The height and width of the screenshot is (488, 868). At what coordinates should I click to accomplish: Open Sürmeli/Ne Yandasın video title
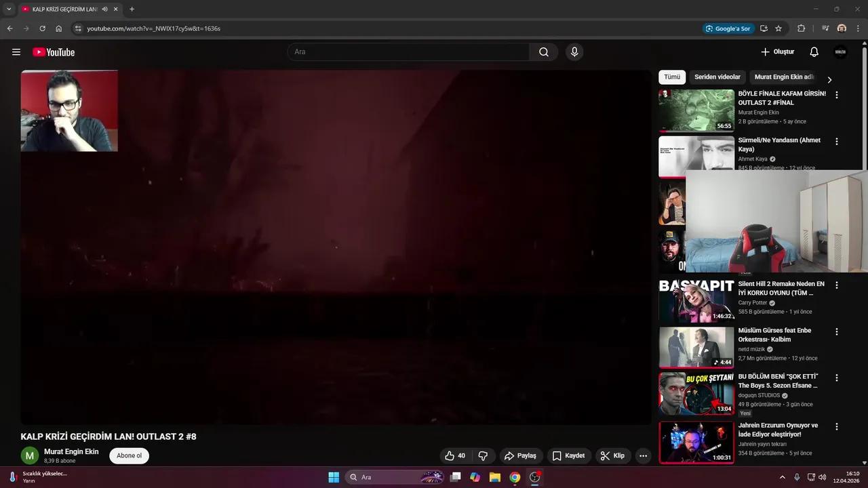pos(779,144)
